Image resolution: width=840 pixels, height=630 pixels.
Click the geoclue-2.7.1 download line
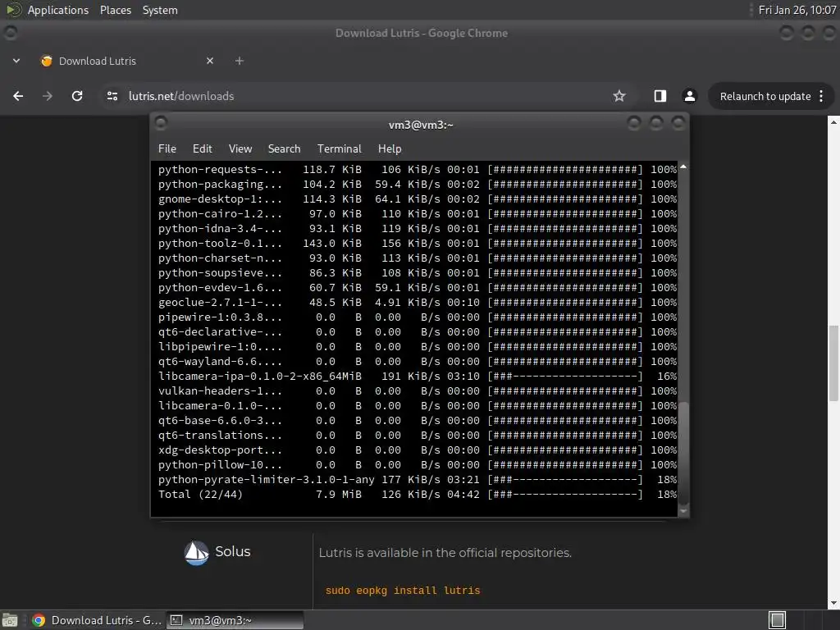click(418, 302)
